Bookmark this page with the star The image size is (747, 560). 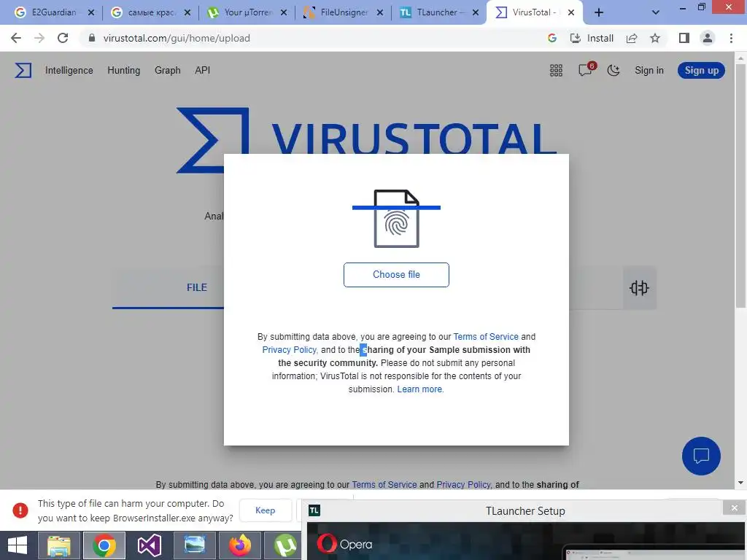point(655,38)
